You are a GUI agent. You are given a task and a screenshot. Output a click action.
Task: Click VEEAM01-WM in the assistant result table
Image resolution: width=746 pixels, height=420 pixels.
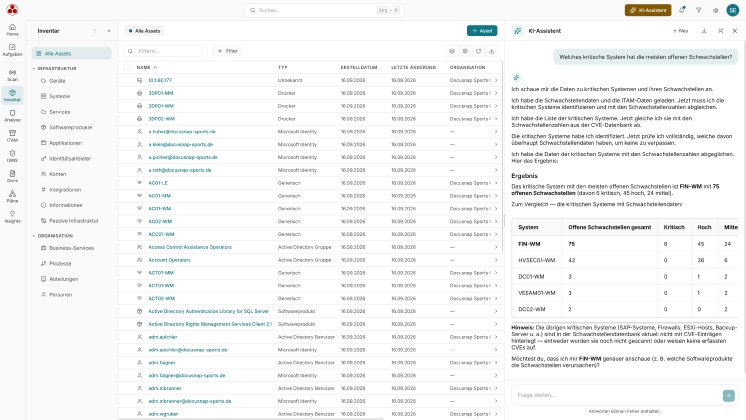536,293
